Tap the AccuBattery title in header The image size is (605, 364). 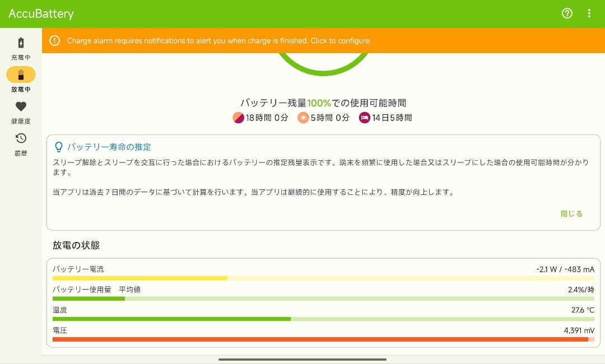point(41,14)
